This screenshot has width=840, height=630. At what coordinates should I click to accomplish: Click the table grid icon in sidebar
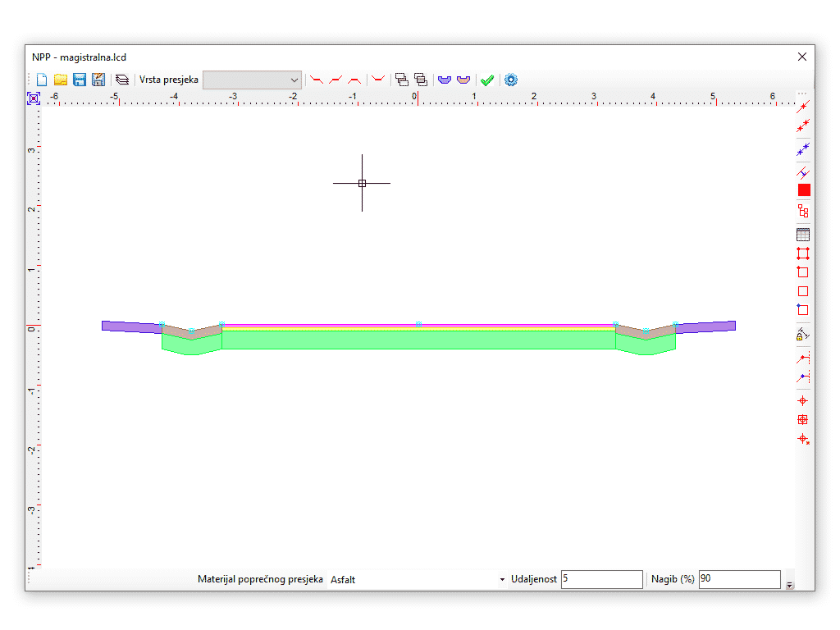pos(803,234)
